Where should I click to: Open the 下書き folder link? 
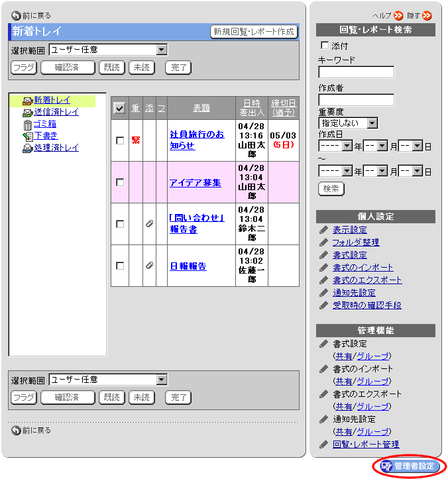46,136
